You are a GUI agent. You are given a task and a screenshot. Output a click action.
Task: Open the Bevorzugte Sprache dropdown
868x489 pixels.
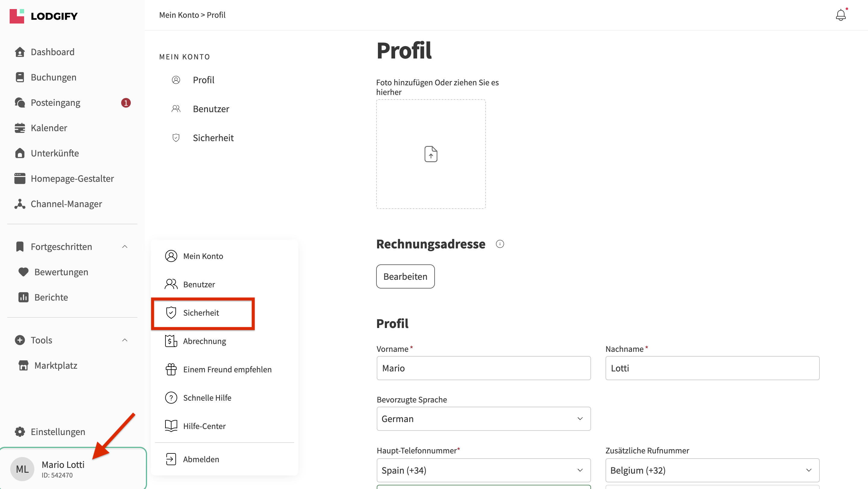[x=483, y=418]
